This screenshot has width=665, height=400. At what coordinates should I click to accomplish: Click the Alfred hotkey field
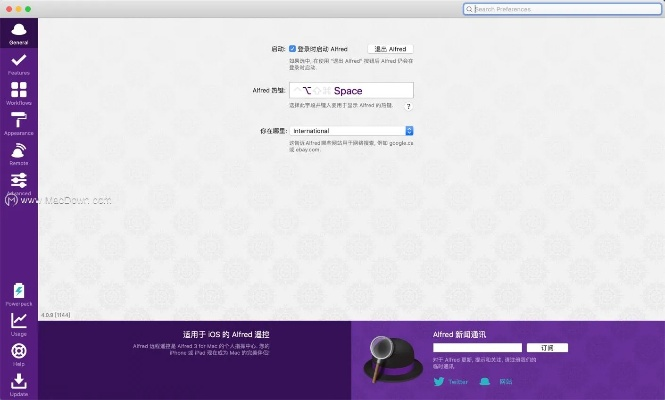tap(351, 91)
